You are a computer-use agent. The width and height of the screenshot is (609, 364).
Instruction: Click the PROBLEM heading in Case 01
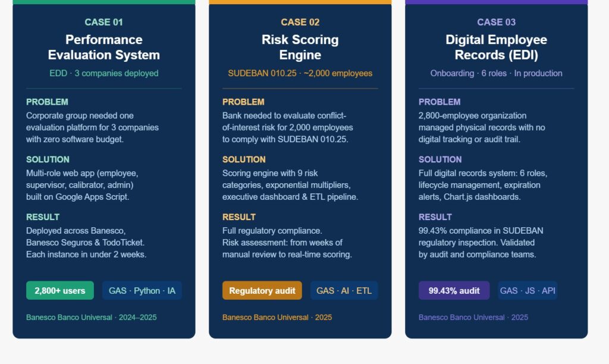47,102
